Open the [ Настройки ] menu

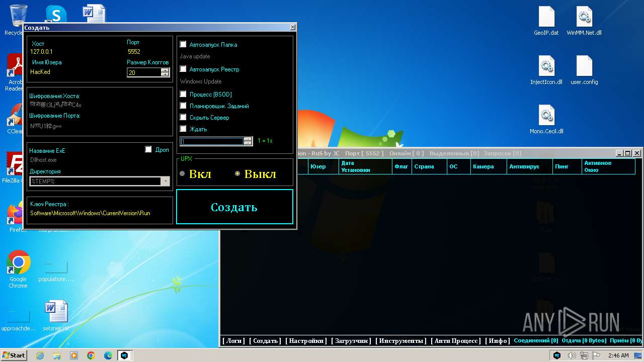pos(306,340)
